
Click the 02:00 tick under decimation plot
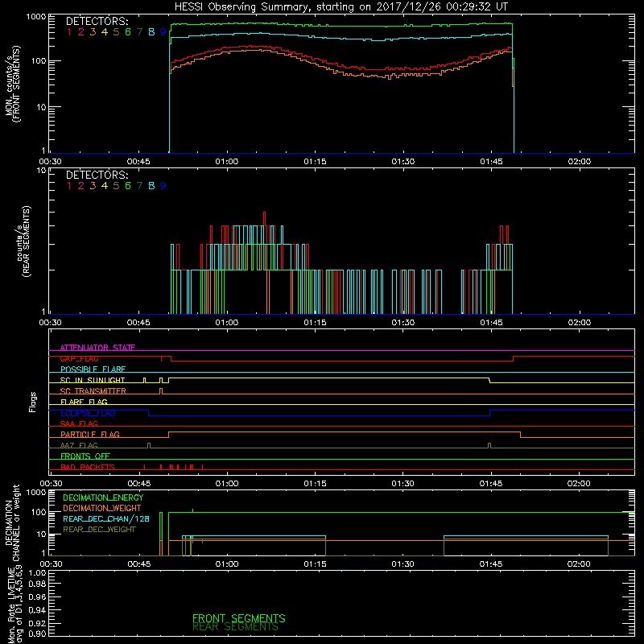click(x=579, y=564)
